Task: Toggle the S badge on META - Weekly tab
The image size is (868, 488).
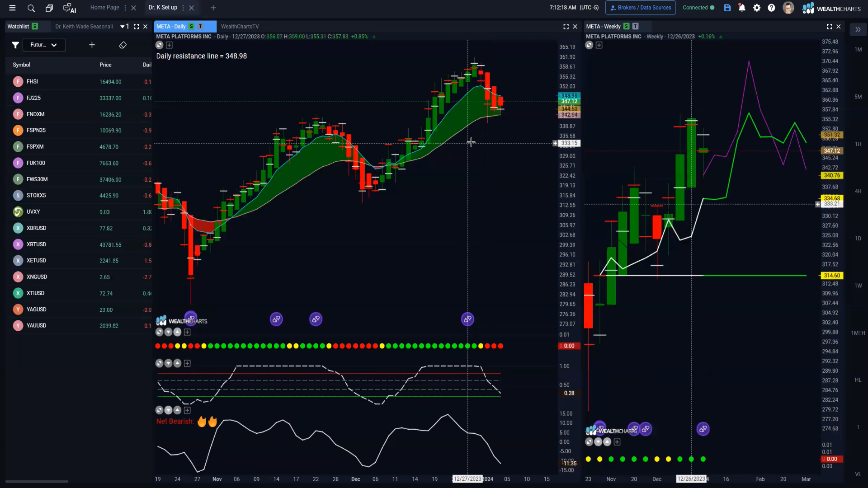Action: 626,26
